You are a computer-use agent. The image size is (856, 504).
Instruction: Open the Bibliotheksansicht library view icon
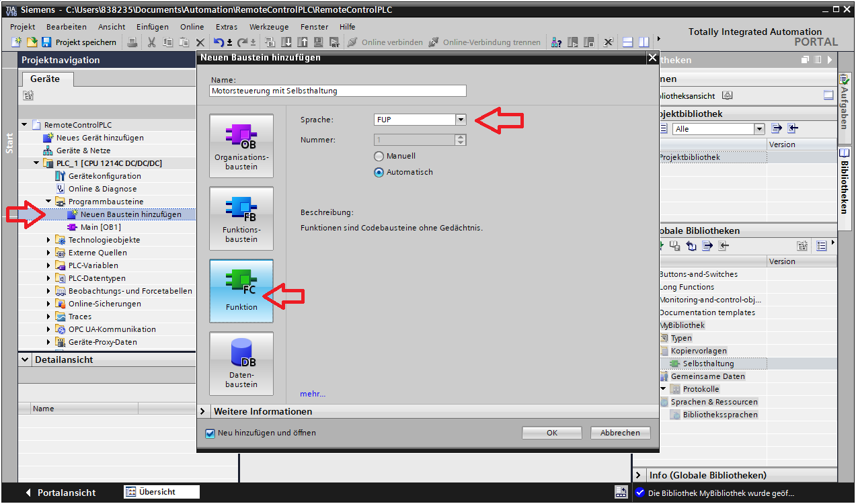(728, 95)
